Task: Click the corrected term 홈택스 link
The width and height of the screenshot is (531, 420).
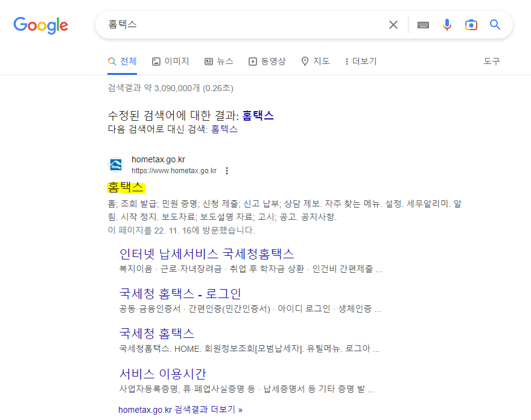Action: coord(258,115)
